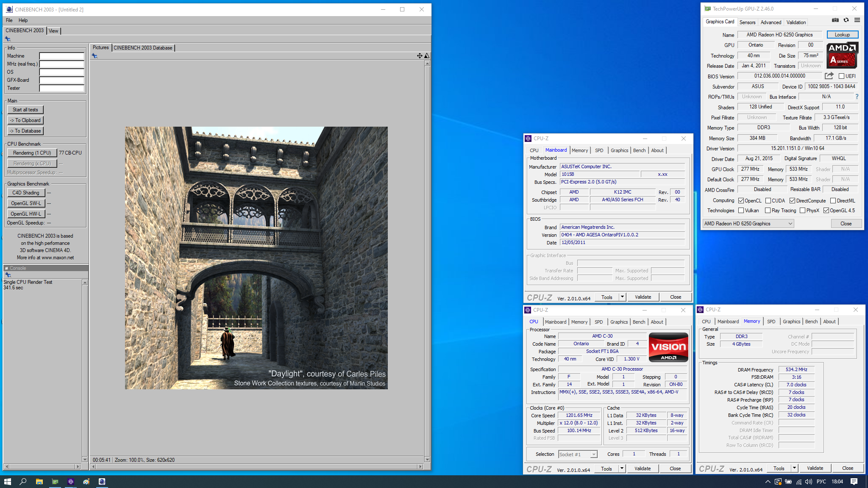Toggle the Vulkan checkbox

[741, 211]
